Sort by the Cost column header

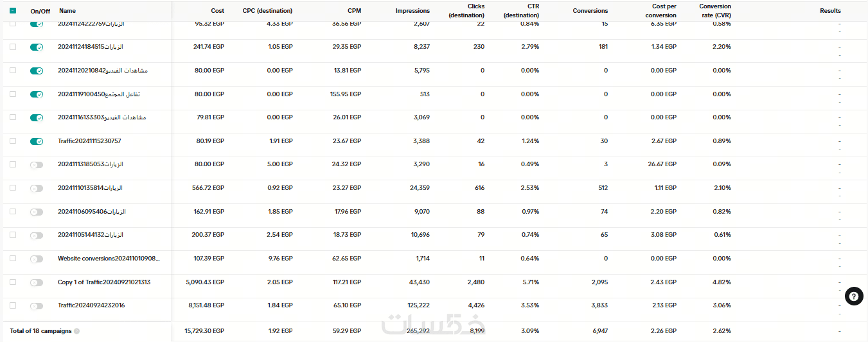point(217,11)
